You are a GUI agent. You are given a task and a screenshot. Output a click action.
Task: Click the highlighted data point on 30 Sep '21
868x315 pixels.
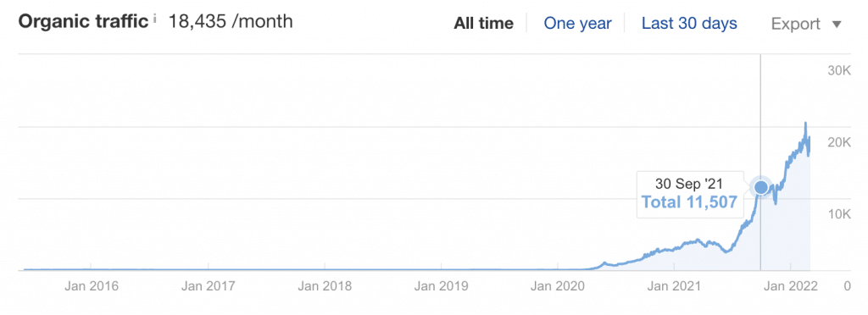click(761, 187)
